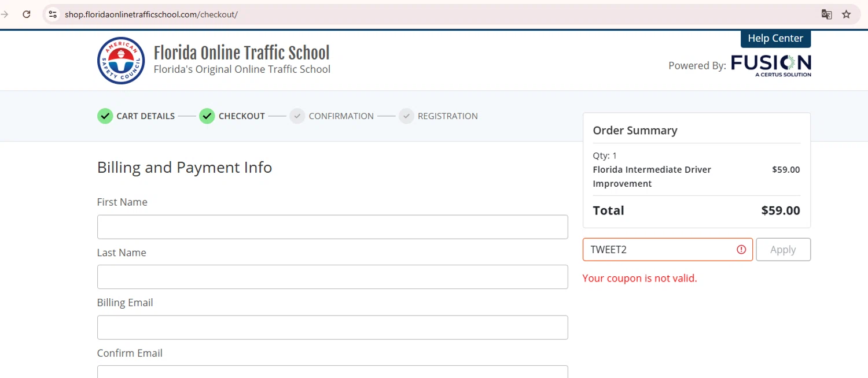Click the browser address bar URL

(151, 14)
